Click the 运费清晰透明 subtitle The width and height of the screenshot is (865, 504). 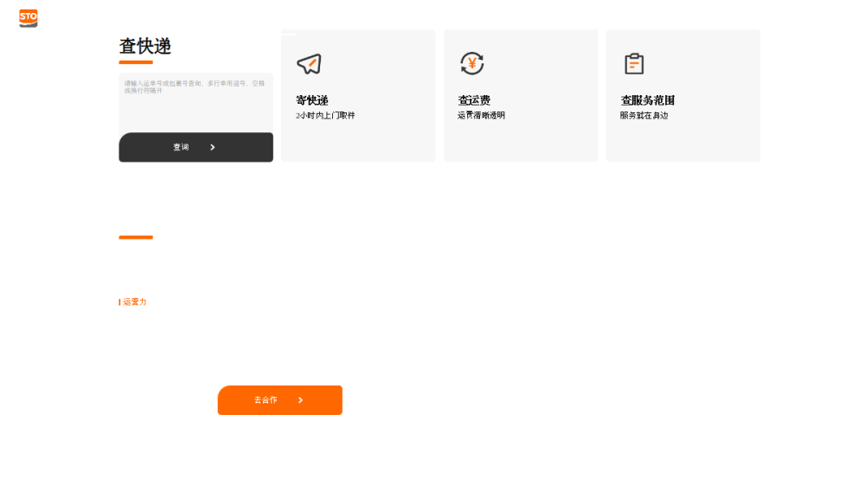(481, 115)
